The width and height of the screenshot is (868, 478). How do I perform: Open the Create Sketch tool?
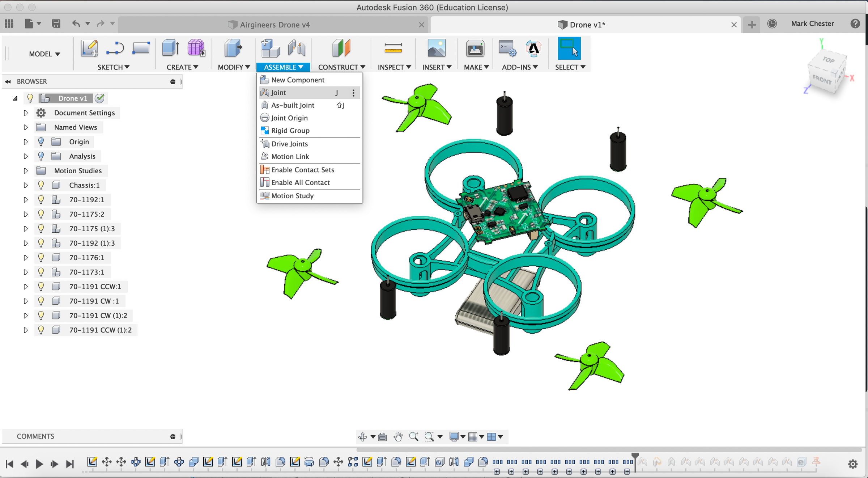[89, 48]
